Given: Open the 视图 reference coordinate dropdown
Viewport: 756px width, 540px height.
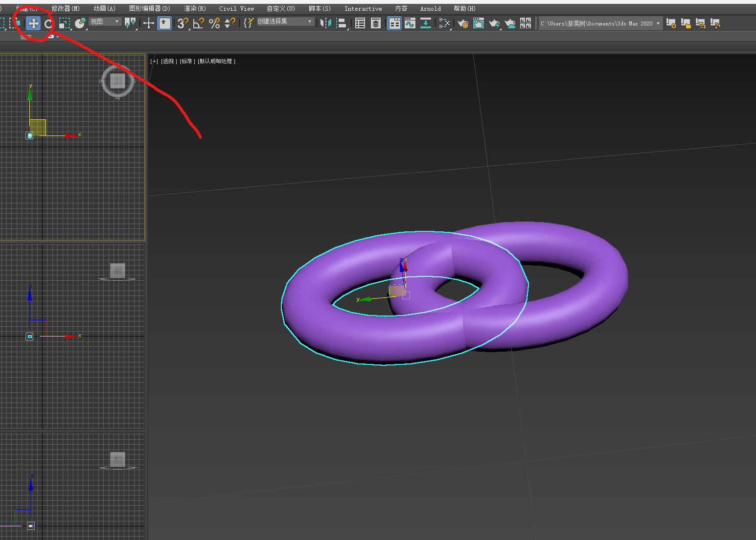Looking at the screenshot, I should click(105, 22).
